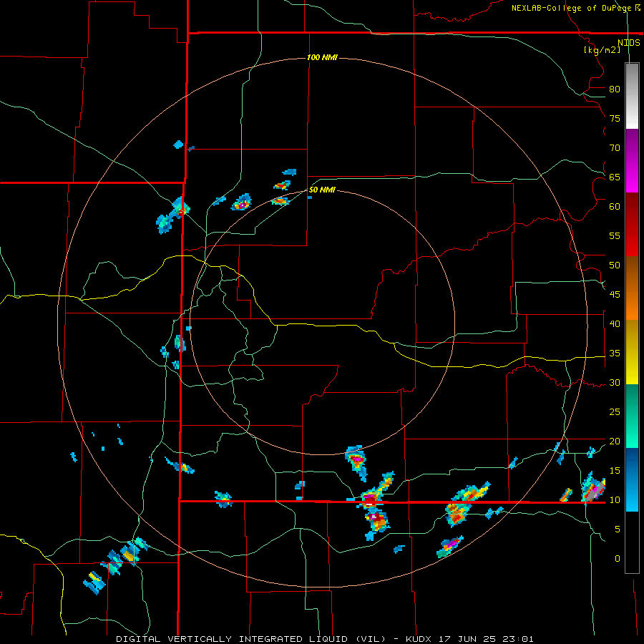Click the scale value "15"
Viewport: 644px width, 644px height.
click(615, 471)
